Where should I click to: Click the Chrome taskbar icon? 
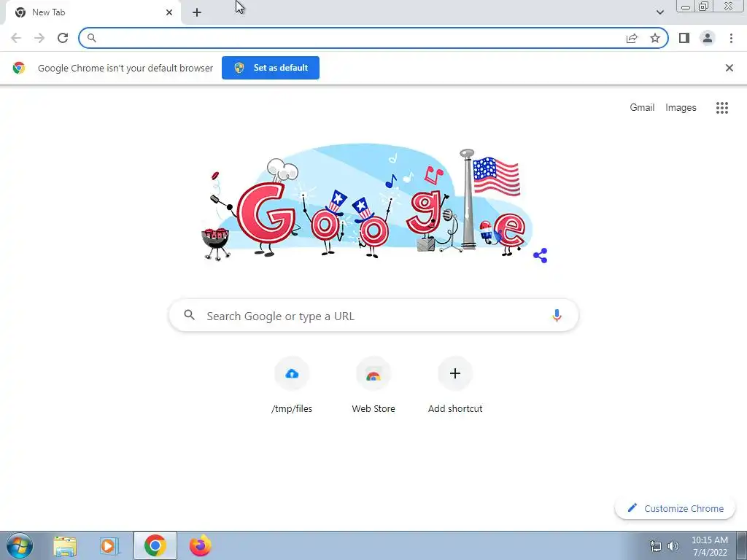tap(155, 545)
